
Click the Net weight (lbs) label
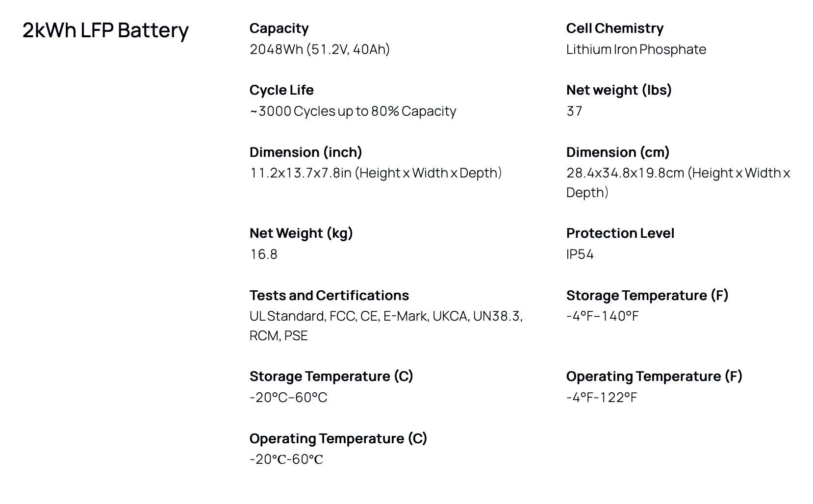pos(619,90)
